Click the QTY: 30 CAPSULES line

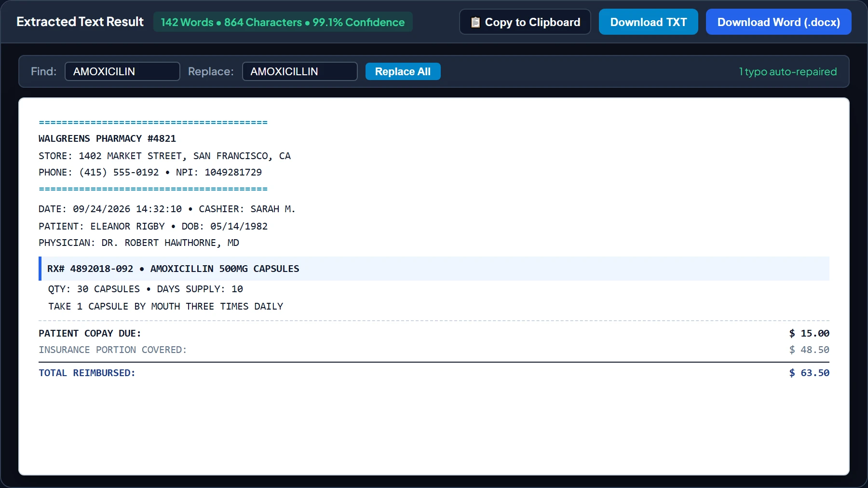click(145, 289)
